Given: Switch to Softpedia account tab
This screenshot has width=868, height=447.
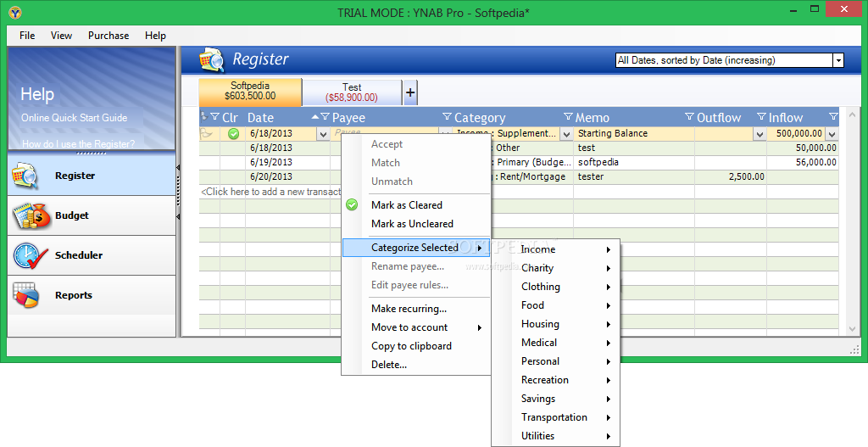Looking at the screenshot, I should click(x=250, y=92).
